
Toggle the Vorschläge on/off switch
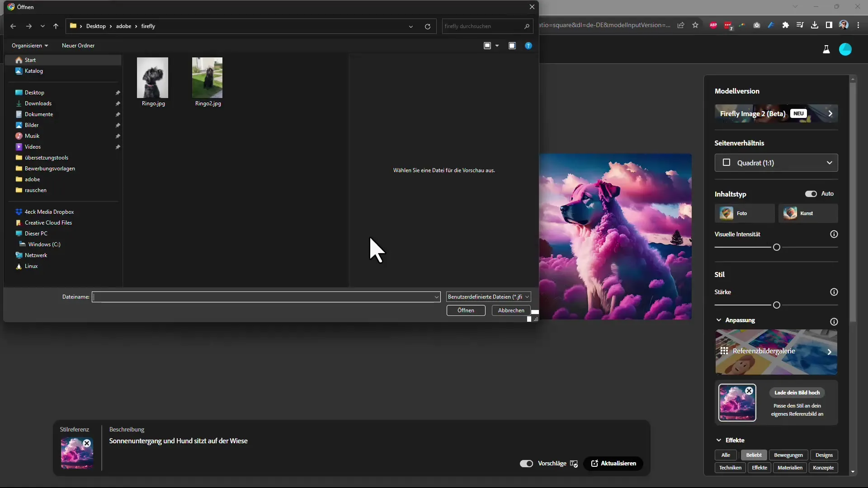(x=525, y=464)
